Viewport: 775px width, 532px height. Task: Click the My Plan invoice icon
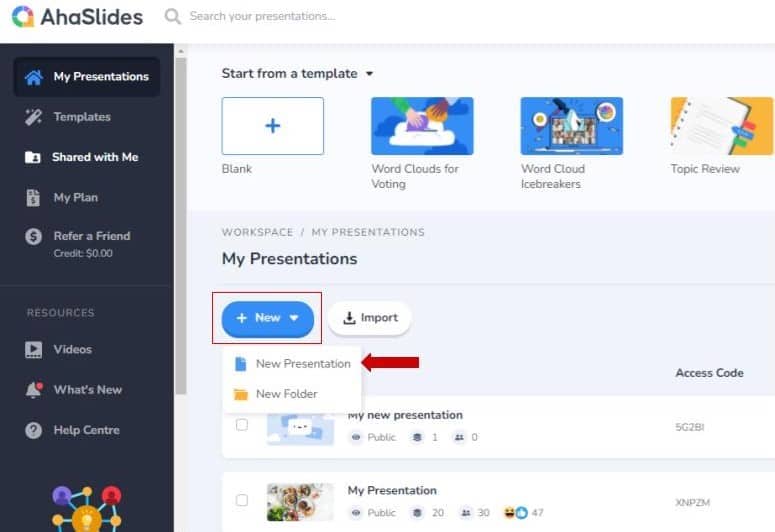pyautogui.click(x=33, y=198)
